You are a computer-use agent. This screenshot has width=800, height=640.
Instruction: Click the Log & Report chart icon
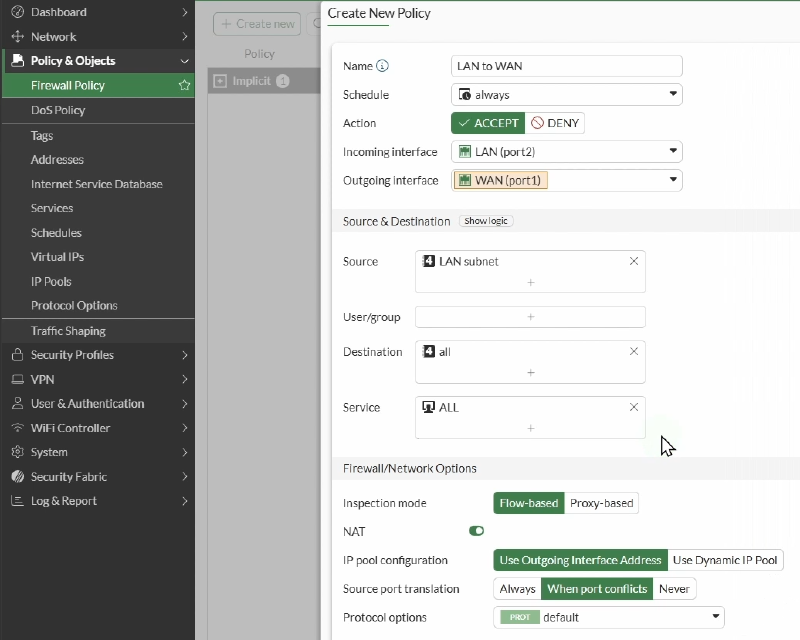coord(17,501)
